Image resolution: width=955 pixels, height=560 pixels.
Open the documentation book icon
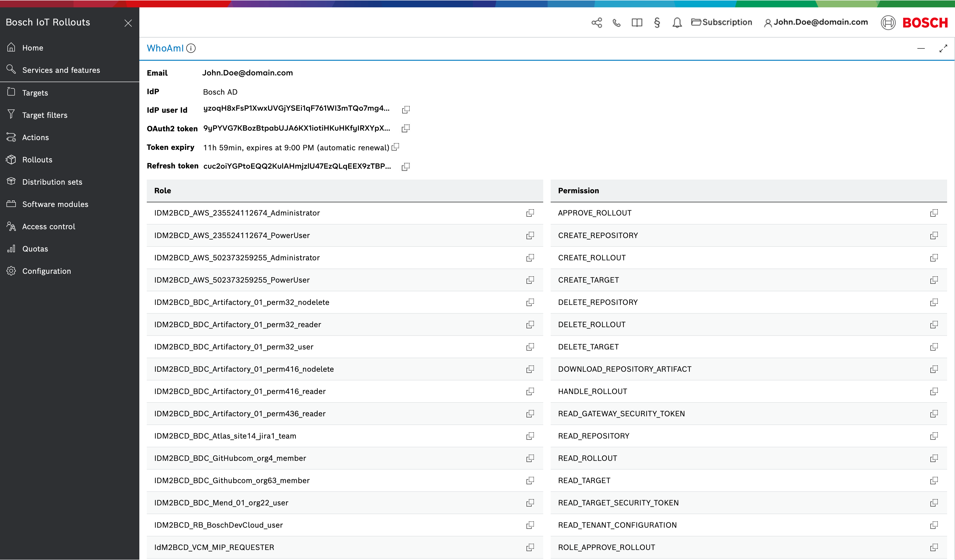click(x=637, y=23)
